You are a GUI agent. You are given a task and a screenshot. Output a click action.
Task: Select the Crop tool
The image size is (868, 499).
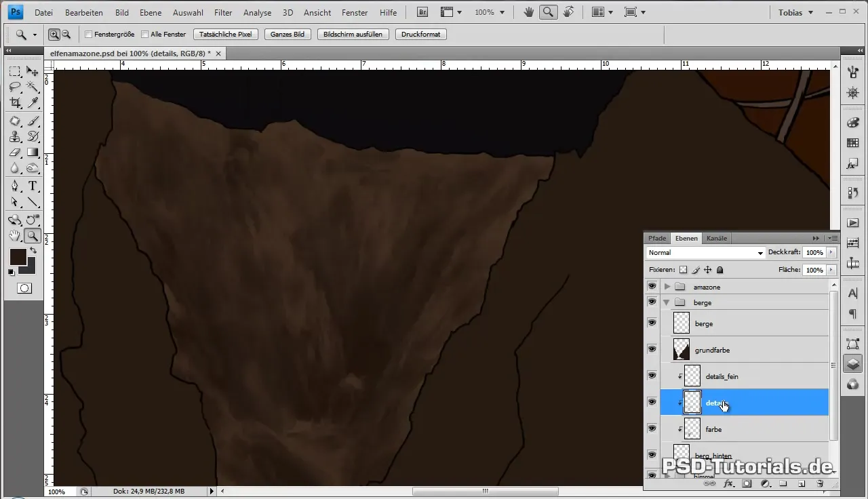[15, 102]
